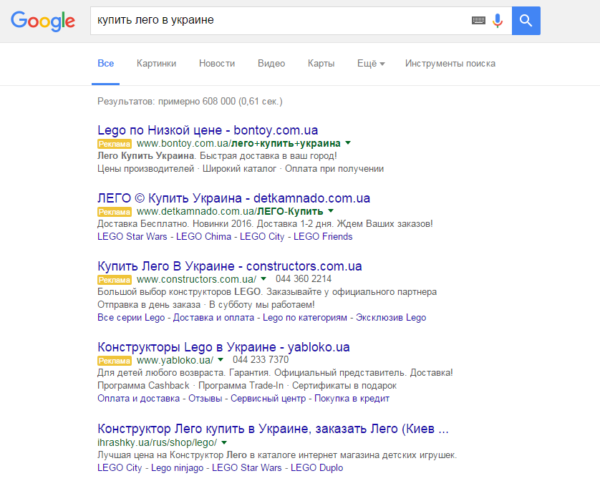Open the Lego ninjago sitelink

[177, 468]
